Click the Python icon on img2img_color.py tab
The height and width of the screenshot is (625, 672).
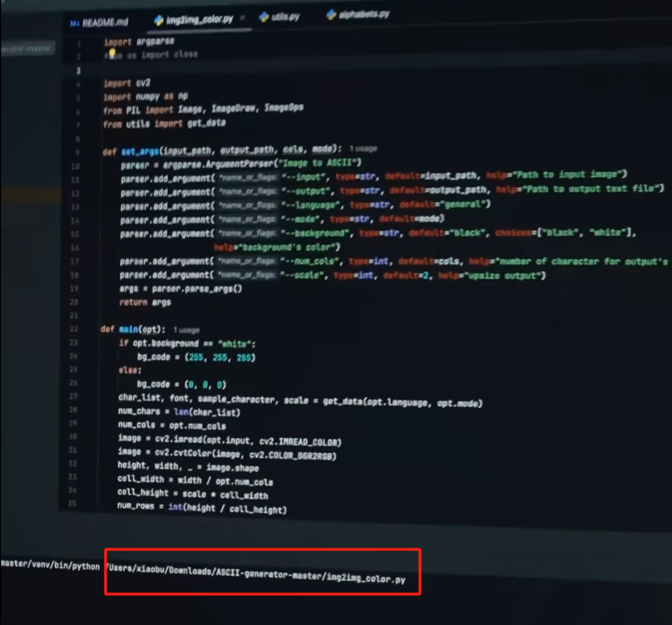tap(159, 21)
